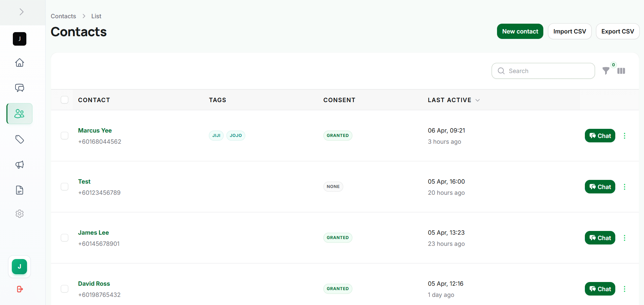Click phone number +60198765432
This screenshot has height=305, width=644.
(x=99, y=295)
